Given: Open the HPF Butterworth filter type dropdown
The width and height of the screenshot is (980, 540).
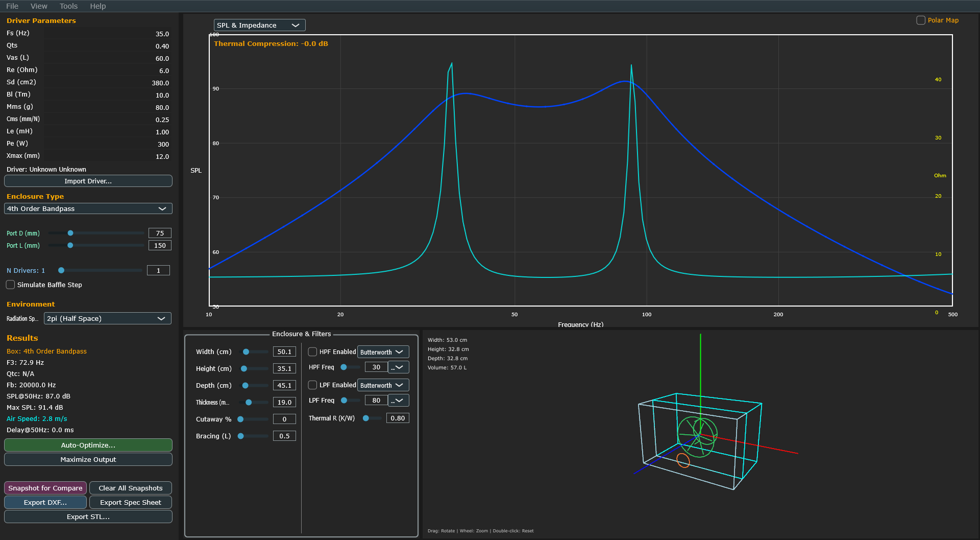Looking at the screenshot, I should 383,352.
